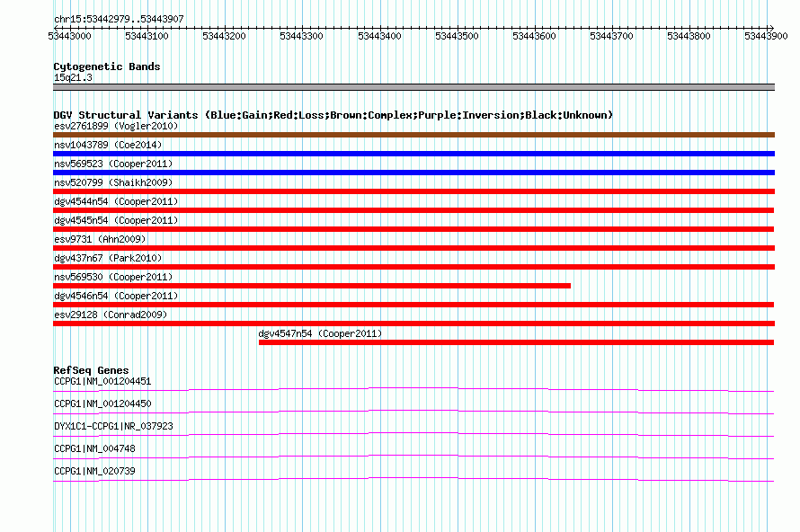Image resolution: width=800 pixels, height=532 pixels.
Task: Open gene CCPG1|NM_001204450 label
Action: coord(102,404)
